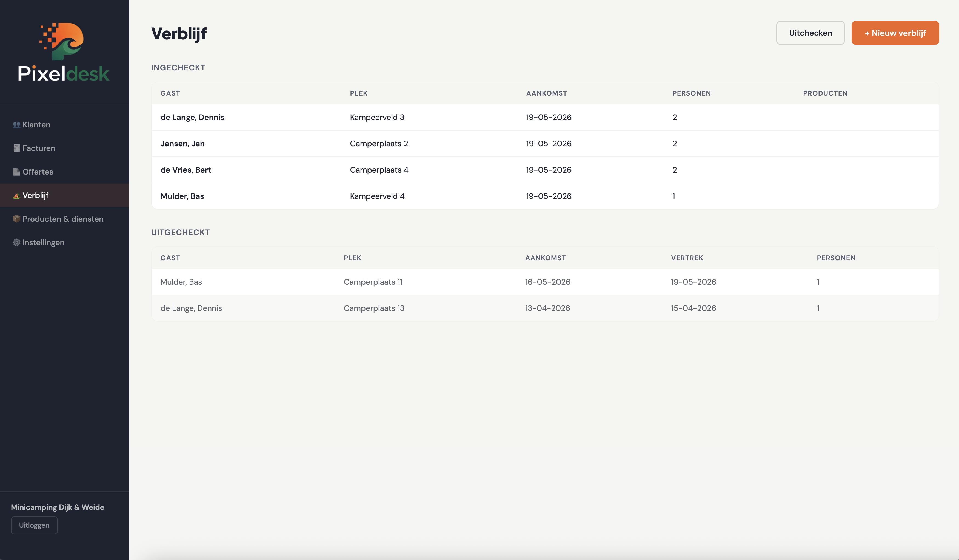Click the Klanten people icon

point(16,125)
